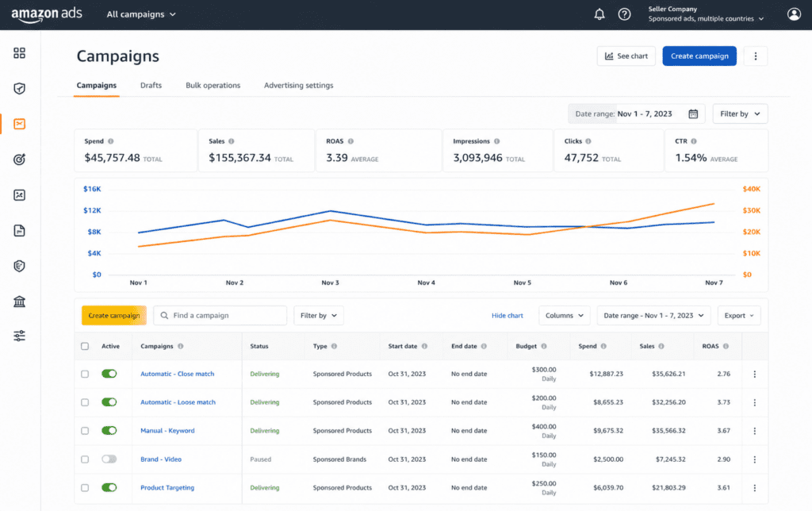Check the Brand - Video row checkbox
Image resolution: width=812 pixels, height=511 pixels.
click(x=85, y=459)
